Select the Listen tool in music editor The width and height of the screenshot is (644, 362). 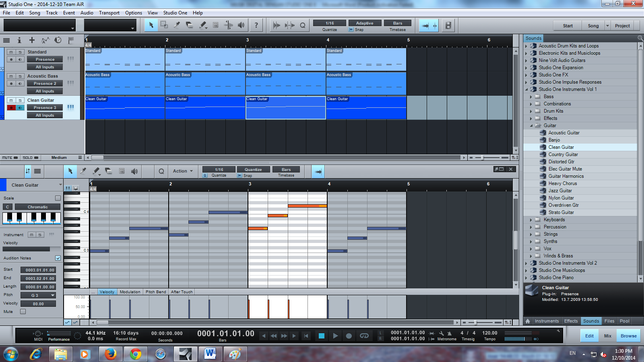[134, 171]
